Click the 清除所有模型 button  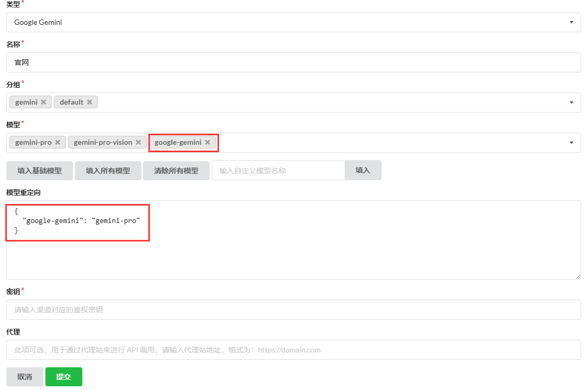[176, 170]
